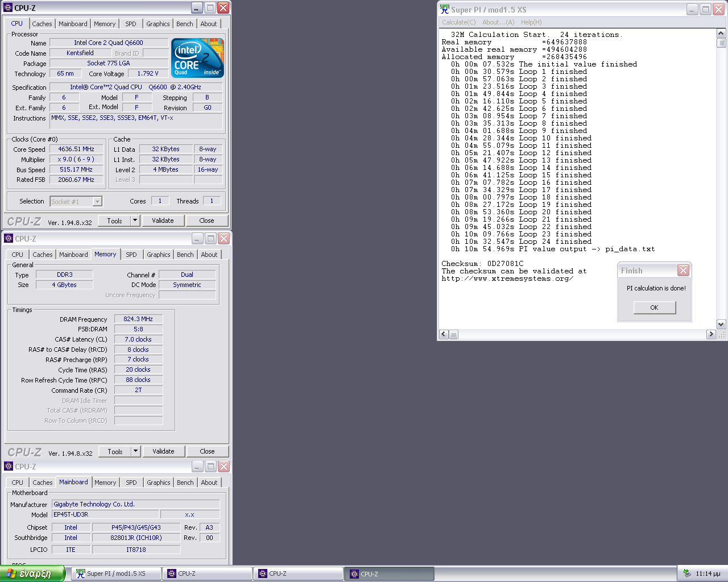
Task: Click Validate in the CPU window
Action: (x=163, y=221)
